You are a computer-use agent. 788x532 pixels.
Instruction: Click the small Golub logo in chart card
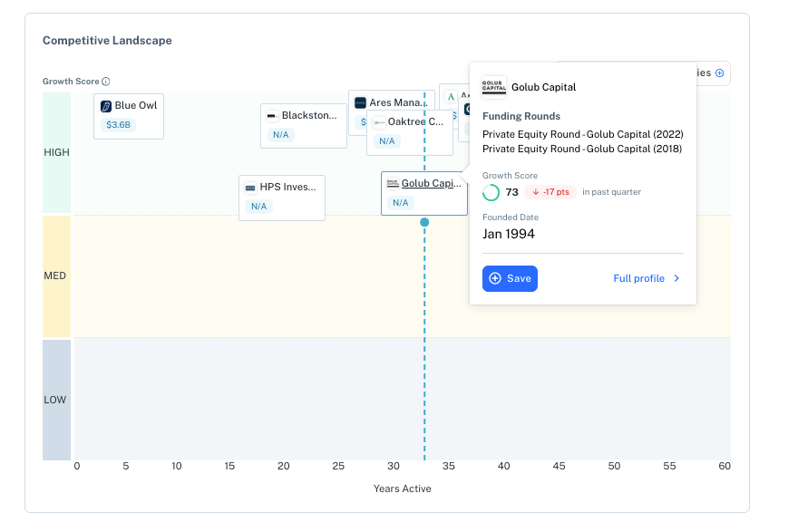tap(393, 183)
